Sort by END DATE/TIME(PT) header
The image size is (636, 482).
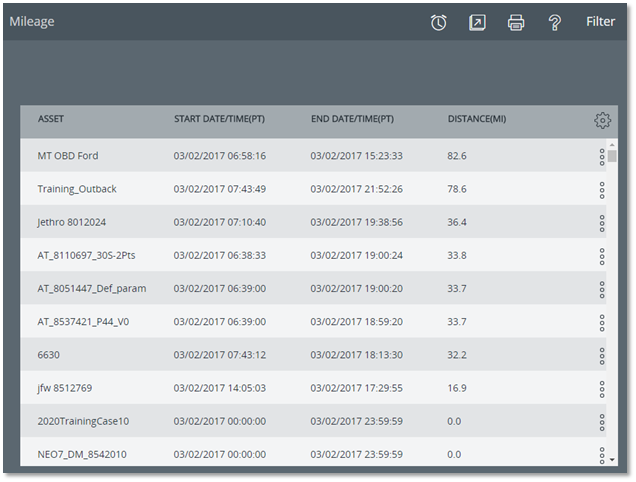[x=352, y=119]
